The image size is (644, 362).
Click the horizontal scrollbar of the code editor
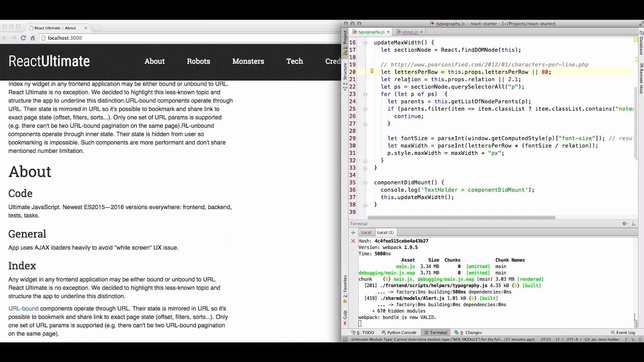(x=461, y=218)
